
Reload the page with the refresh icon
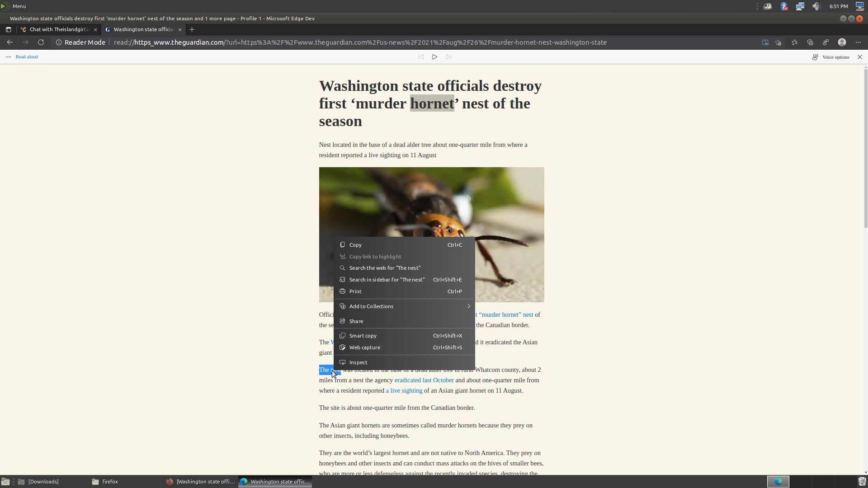(41, 42)
